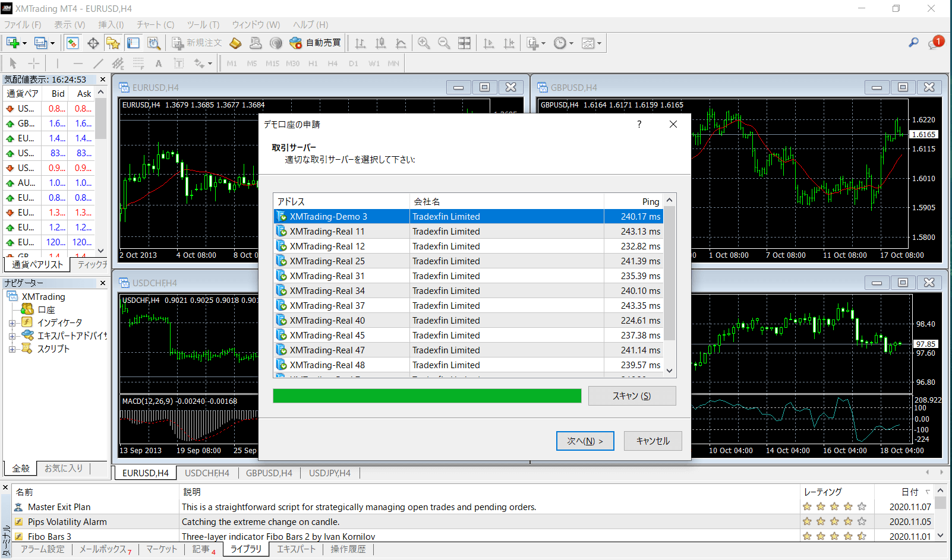
Task: Toggle the 自動売買 auto trading button
Action: coord(315,43)
